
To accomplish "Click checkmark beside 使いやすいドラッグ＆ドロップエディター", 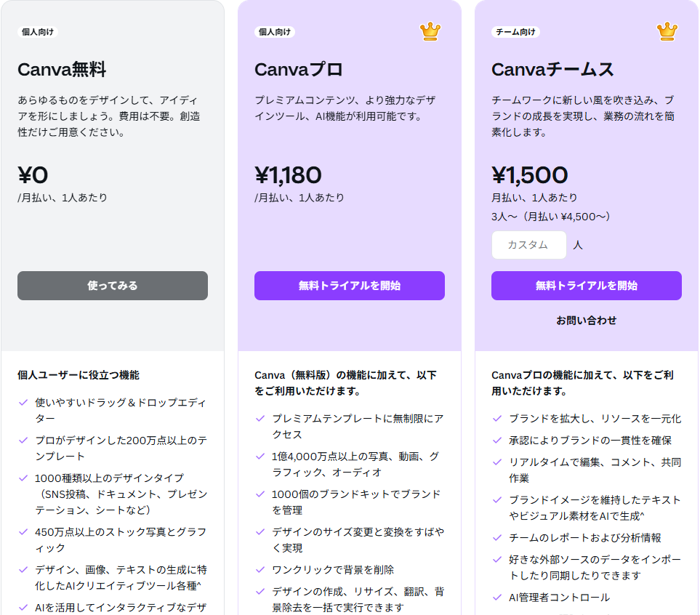I will [x=23, y=403].
